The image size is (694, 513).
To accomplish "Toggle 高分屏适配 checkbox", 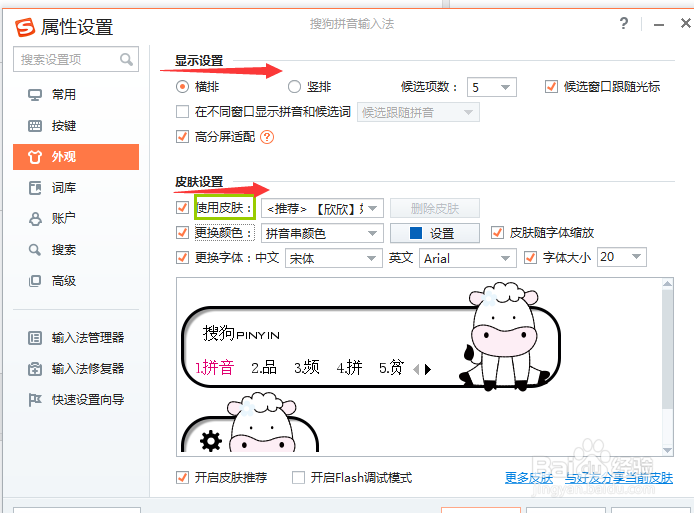I will 182,137.
